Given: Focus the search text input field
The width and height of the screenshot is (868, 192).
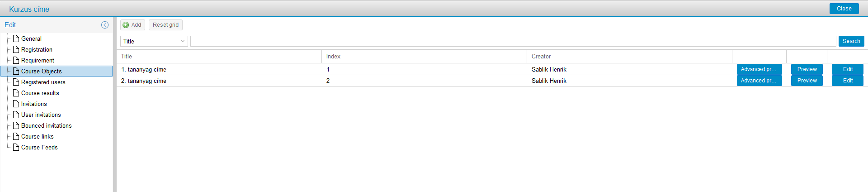Looking at the screenshot, I should coord(513,41).
